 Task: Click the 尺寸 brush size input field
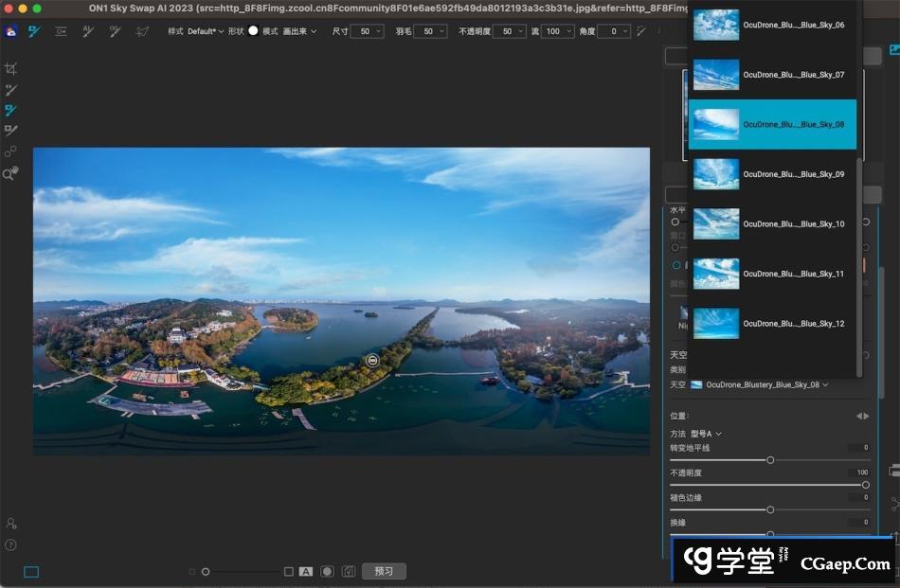click(x=366, y=31)
